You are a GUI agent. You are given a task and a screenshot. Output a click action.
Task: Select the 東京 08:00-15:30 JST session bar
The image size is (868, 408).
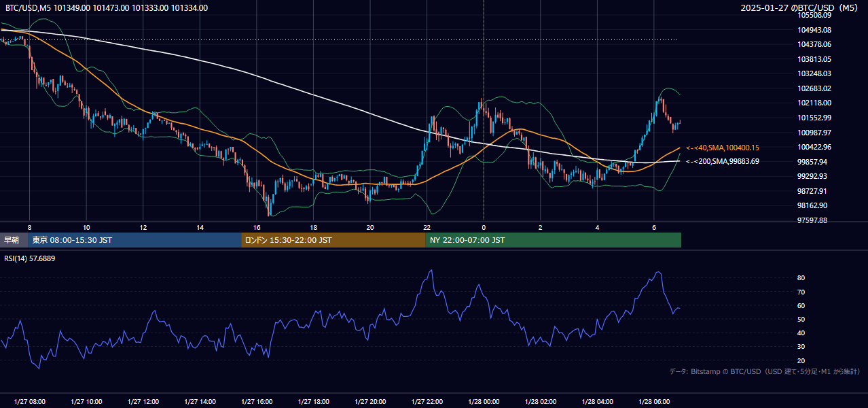134,240
